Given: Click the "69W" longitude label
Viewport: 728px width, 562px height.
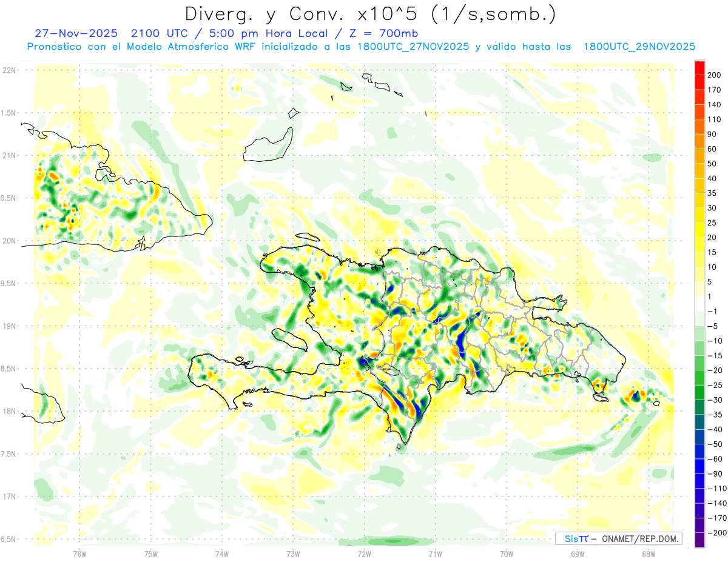Looking at the screenshot, I should tap(578, 554).
